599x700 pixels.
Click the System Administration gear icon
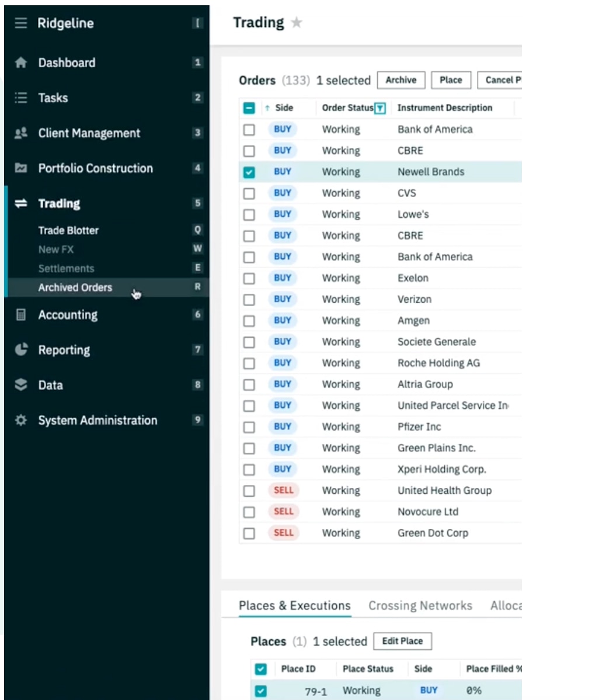pyautogui.click(x=20, y=420)
